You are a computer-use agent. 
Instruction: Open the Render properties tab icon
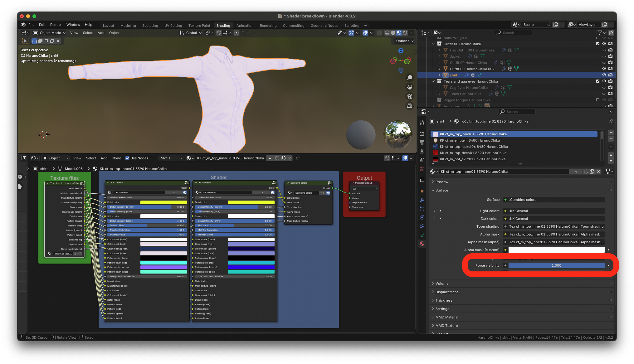[422, 133]
